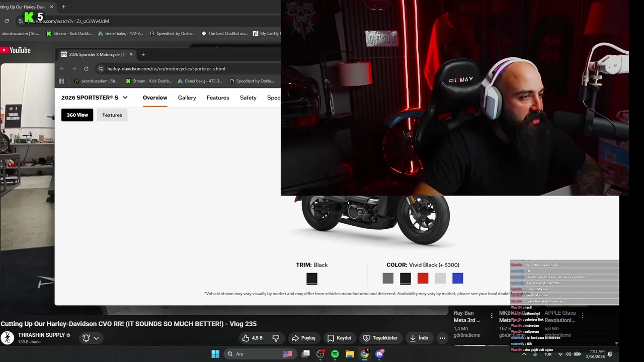Click the Paylaş share button

(303, 338)
